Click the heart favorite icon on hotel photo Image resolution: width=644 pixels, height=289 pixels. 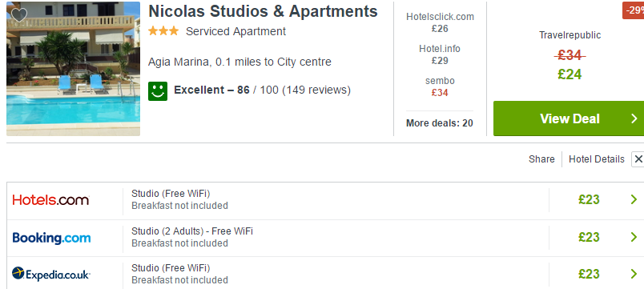click(18, 15)
